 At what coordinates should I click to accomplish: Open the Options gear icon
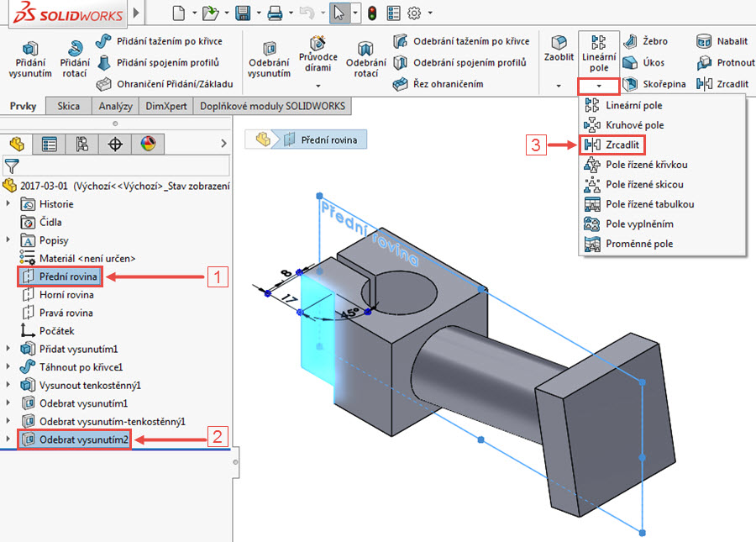click(x=414, y=13)
